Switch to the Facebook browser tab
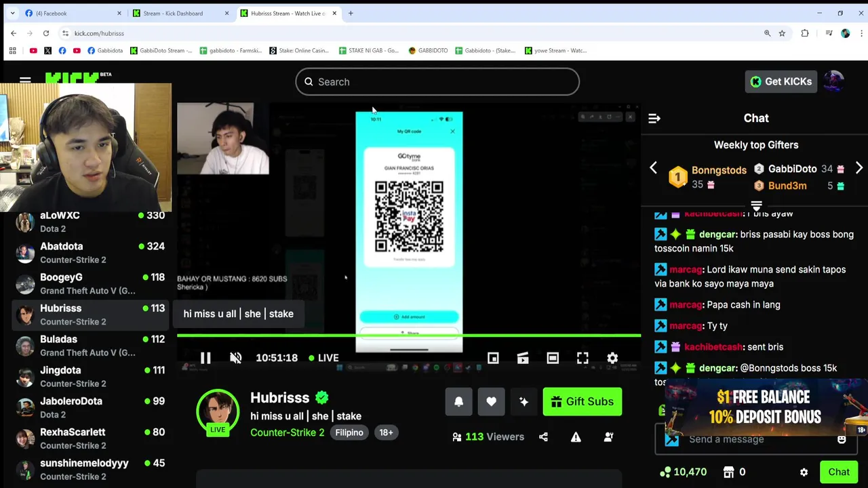 (x=73, y=13)
